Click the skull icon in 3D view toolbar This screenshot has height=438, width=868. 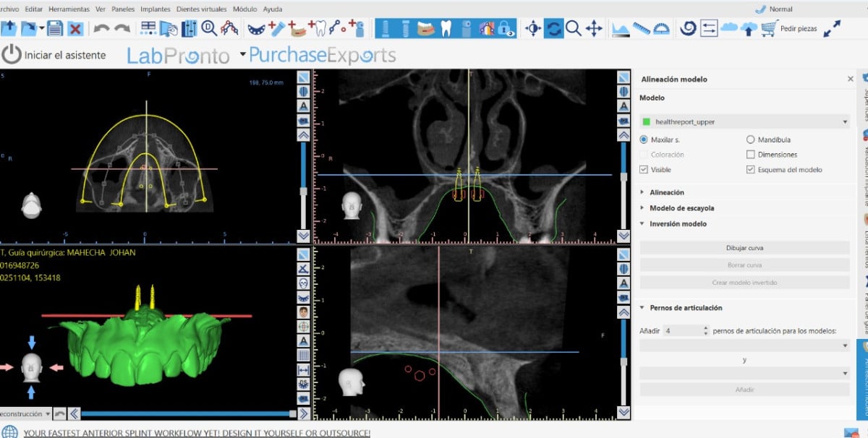coord(304,283)
